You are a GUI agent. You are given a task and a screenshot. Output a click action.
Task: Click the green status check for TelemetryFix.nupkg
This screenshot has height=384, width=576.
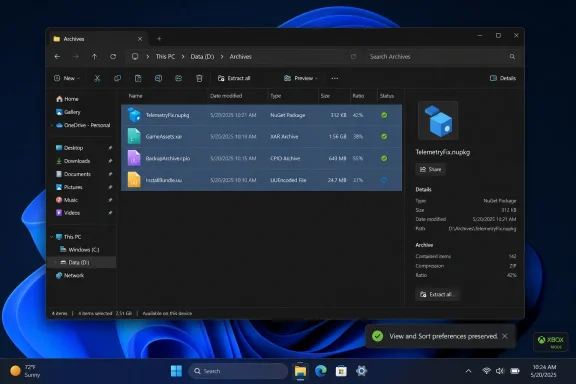[x=384, y=115]
